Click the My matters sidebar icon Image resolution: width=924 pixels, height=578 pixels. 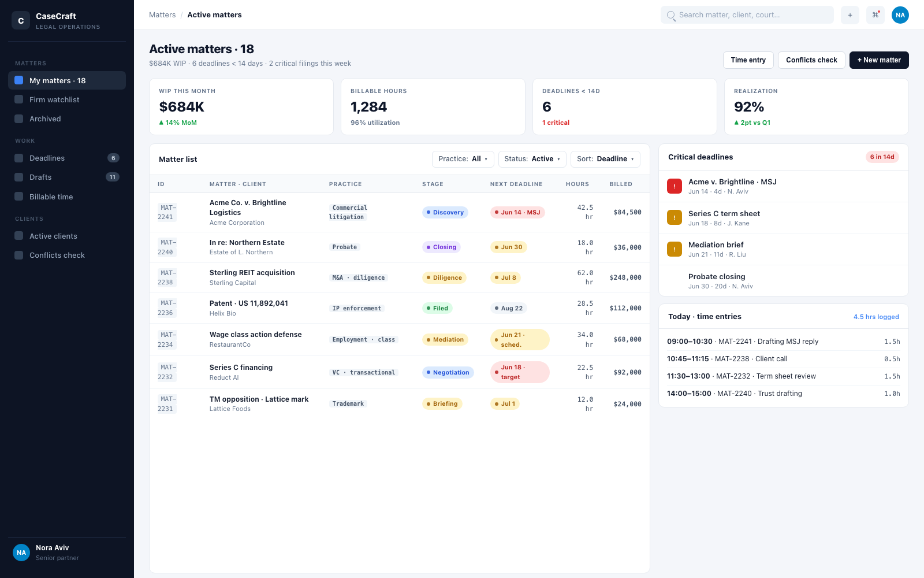point(19,80)
